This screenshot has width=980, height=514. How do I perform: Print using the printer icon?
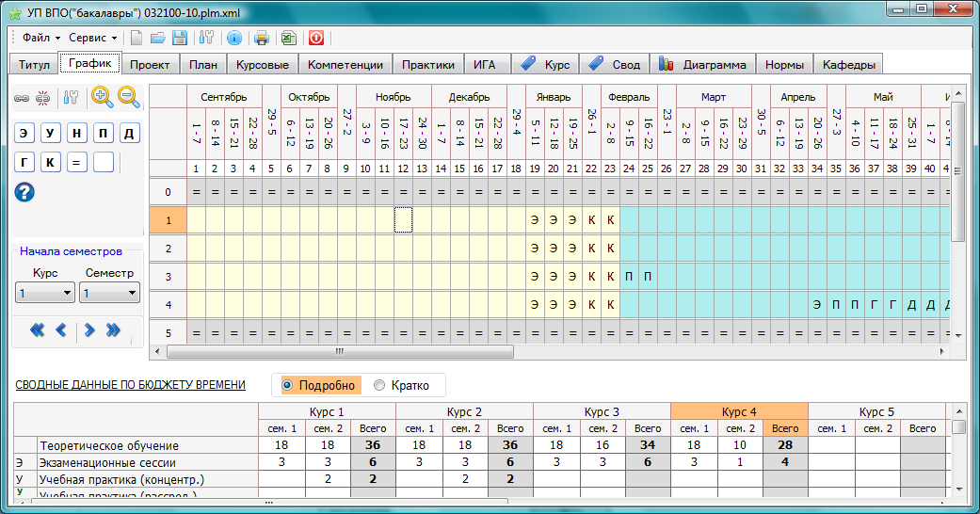[262, 39]
